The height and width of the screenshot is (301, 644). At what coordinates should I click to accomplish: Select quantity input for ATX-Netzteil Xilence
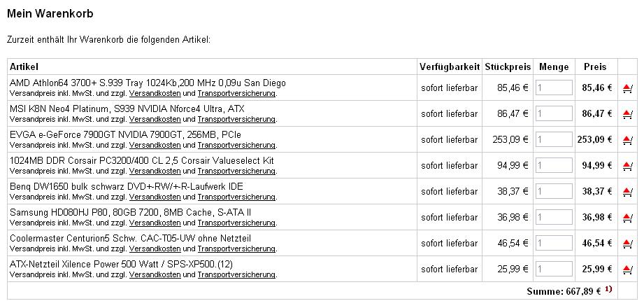click(554, 269)
